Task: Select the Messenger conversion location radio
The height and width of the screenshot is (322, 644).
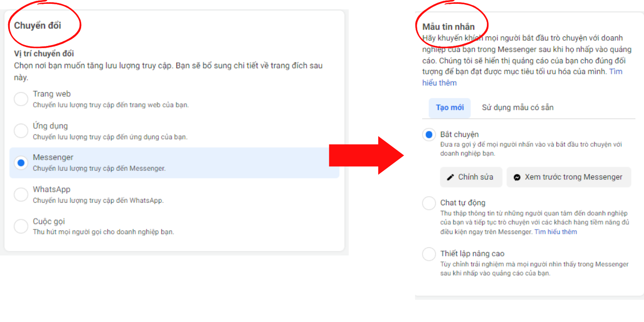Action: [x=21, y=163]
